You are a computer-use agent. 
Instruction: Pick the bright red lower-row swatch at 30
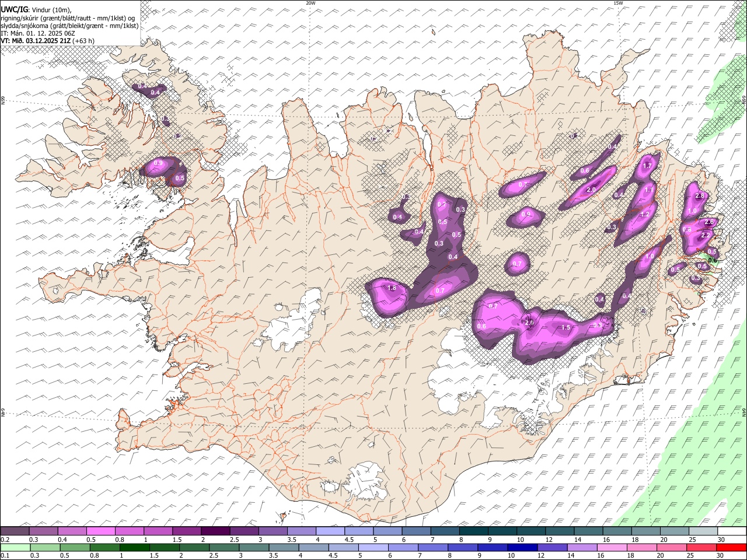point(731,547)
